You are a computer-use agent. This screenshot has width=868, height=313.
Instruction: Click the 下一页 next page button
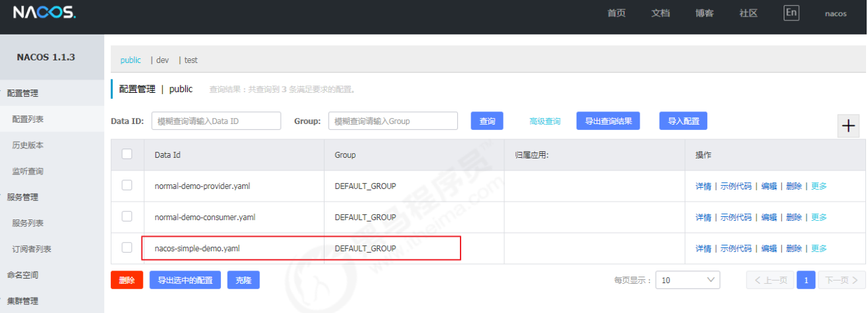(x=842, y=280)
